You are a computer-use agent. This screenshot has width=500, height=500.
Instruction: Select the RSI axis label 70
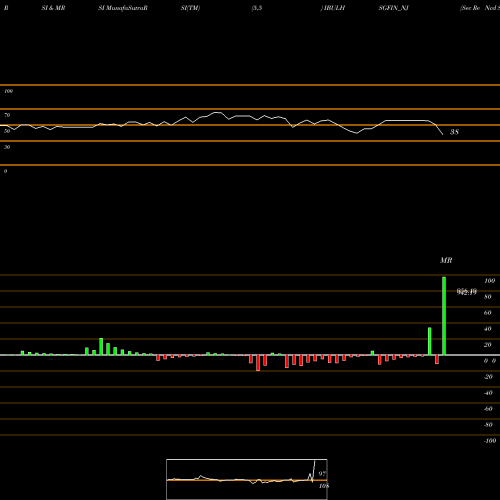point(7,115)
